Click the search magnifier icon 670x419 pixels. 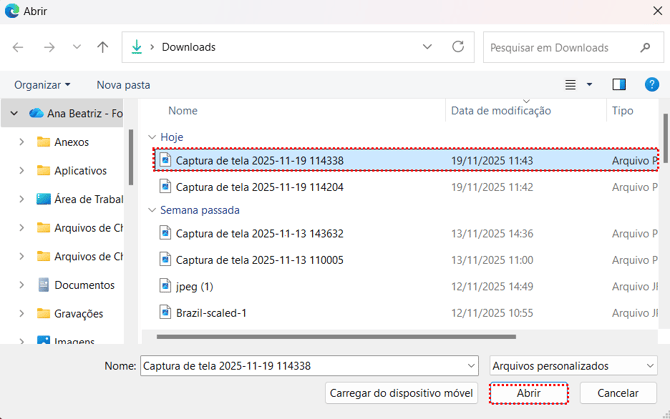[645, 47]
